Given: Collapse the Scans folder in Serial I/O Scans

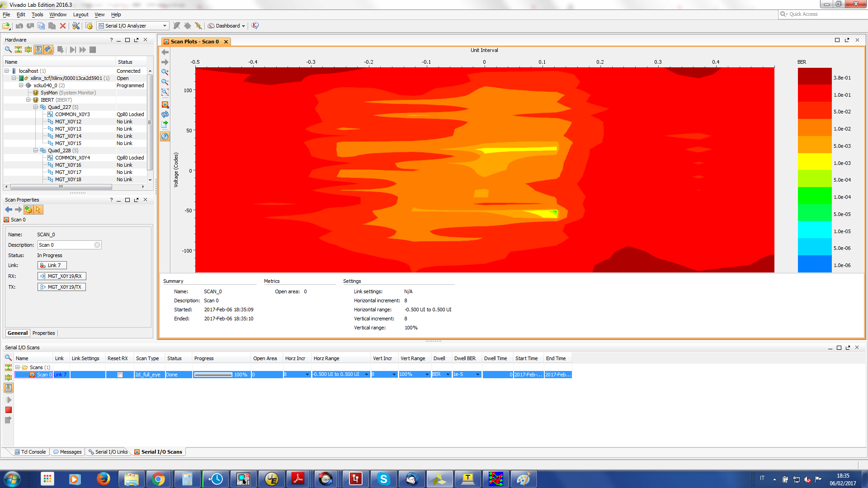Looking at the screenshot, I should [18, 367].
